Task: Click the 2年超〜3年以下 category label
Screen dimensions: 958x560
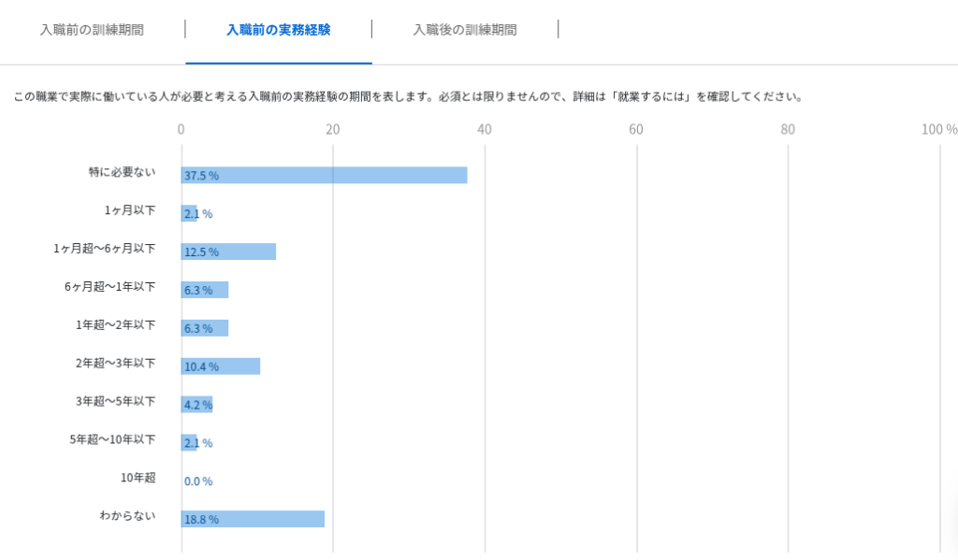Action: pos(115,363)
